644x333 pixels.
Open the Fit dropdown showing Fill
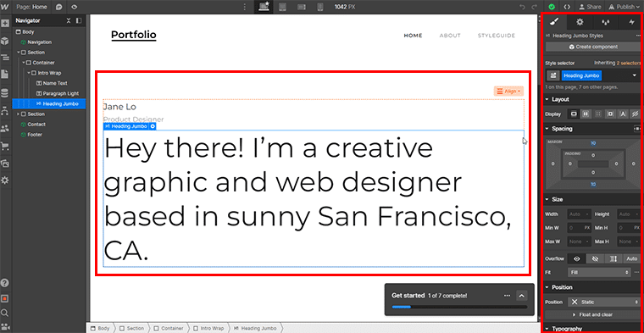tap(599, 272)
